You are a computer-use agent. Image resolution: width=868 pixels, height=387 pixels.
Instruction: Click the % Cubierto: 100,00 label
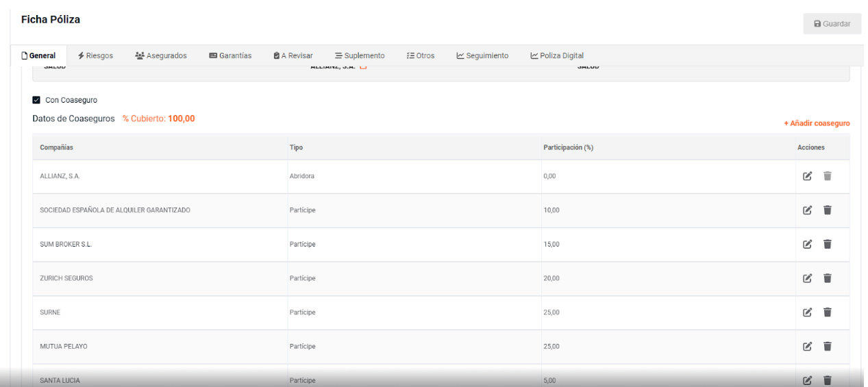pyautogui.click(x=159, y=118)
